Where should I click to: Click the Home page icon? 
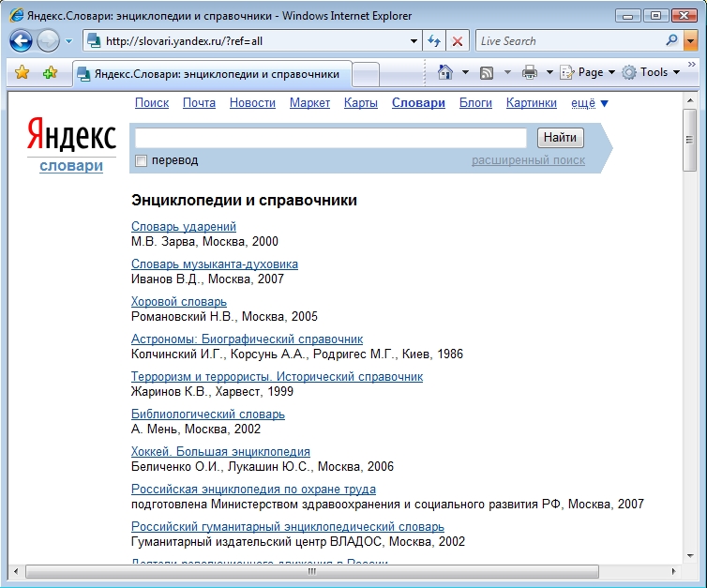(445, 72)
